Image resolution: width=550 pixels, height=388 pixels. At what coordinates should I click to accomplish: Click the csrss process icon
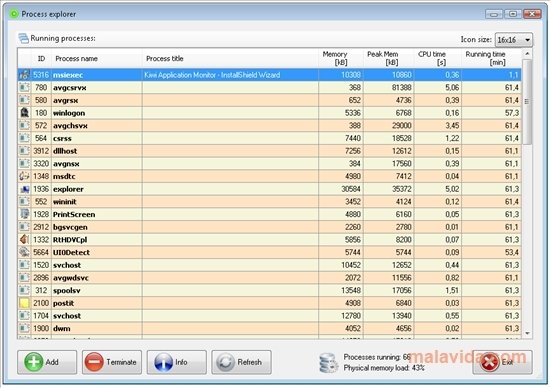coord(24,138)
